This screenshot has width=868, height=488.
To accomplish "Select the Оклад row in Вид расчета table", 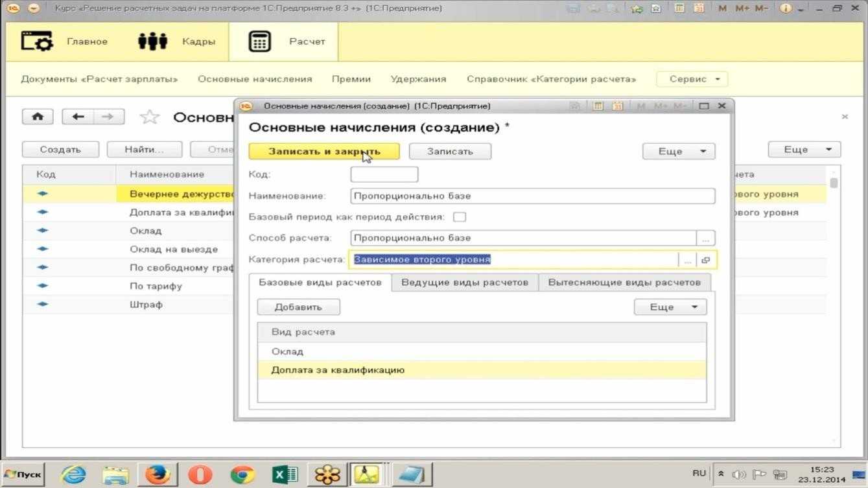I will (482, 351).
